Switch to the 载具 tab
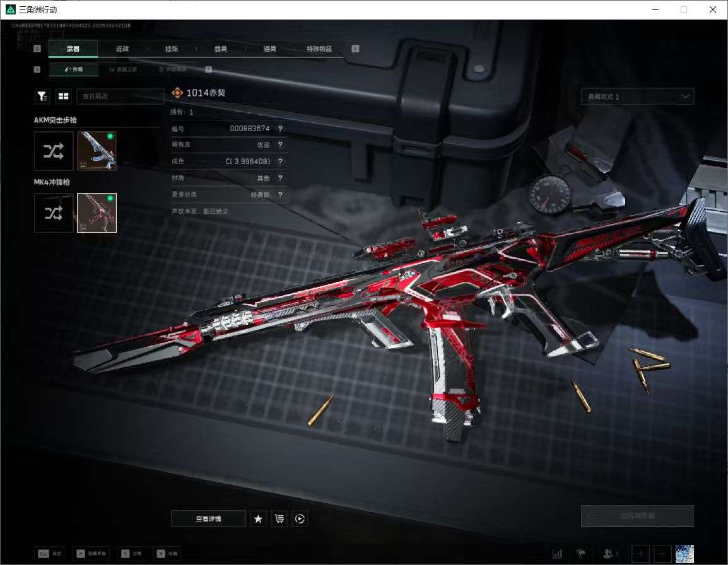Screen dimensions: 728x565 tap(221, 49)
